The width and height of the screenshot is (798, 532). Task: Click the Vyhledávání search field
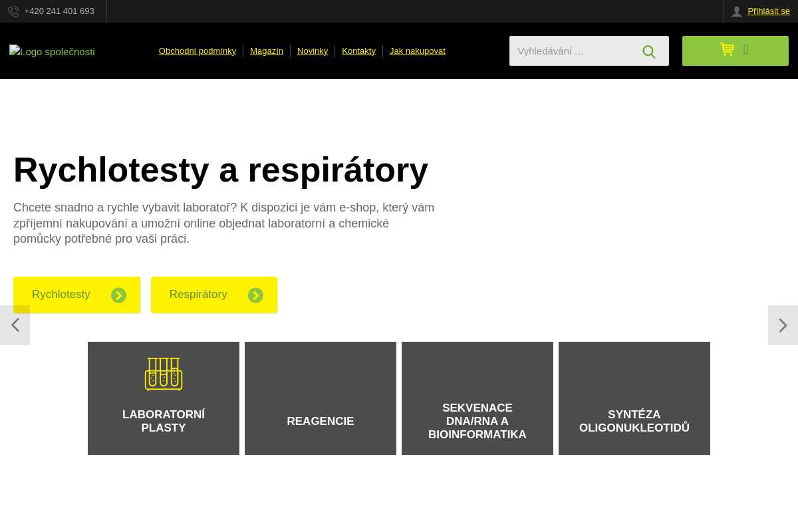coord(573,51)
